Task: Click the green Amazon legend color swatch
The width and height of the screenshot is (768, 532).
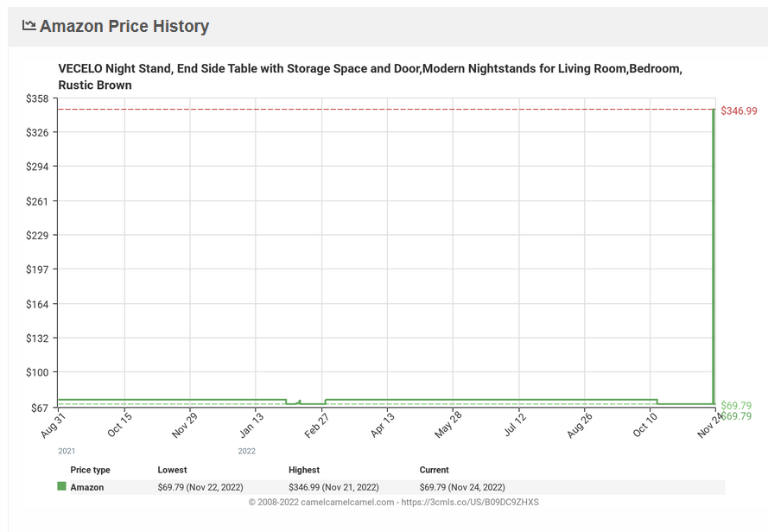Action: click(61, 487)
